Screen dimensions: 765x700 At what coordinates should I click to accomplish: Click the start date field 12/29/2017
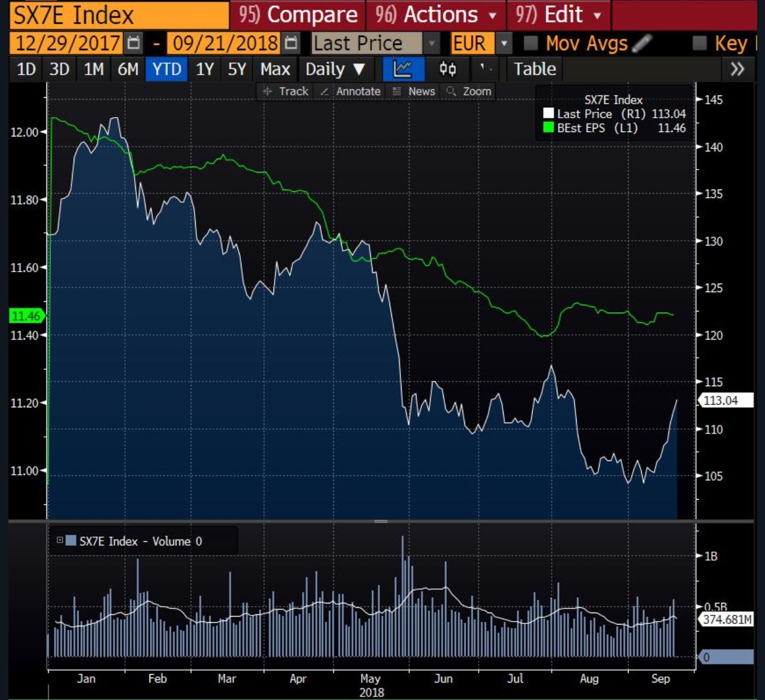[68, 43]
